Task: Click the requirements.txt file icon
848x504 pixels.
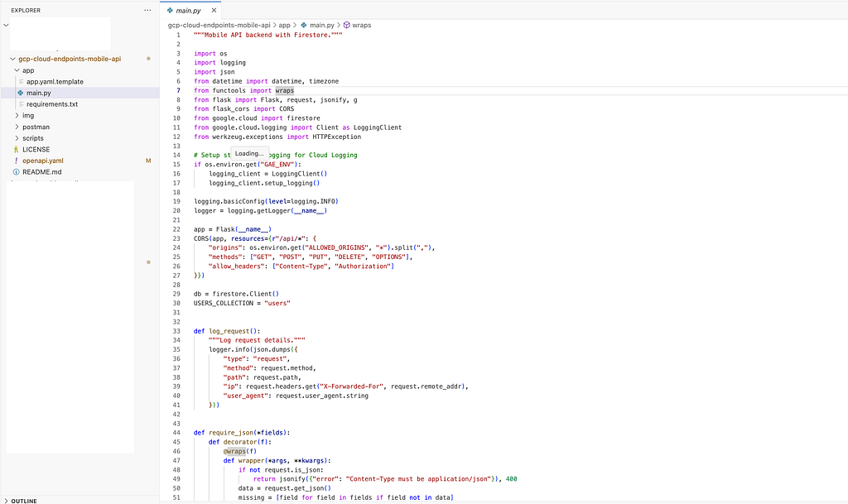Action: [x=21, y=104]
